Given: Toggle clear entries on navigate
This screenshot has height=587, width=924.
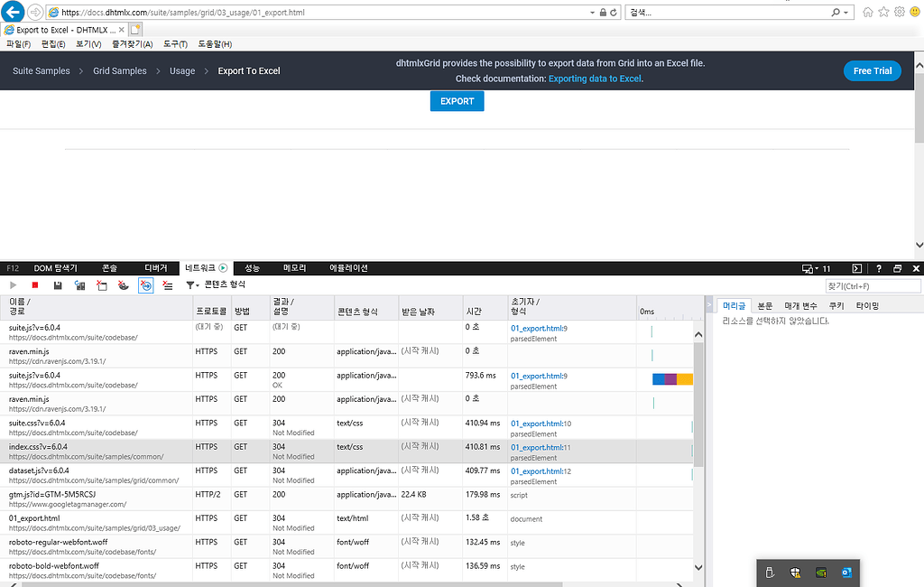Looking at the screenshot, I should [145, 285].
